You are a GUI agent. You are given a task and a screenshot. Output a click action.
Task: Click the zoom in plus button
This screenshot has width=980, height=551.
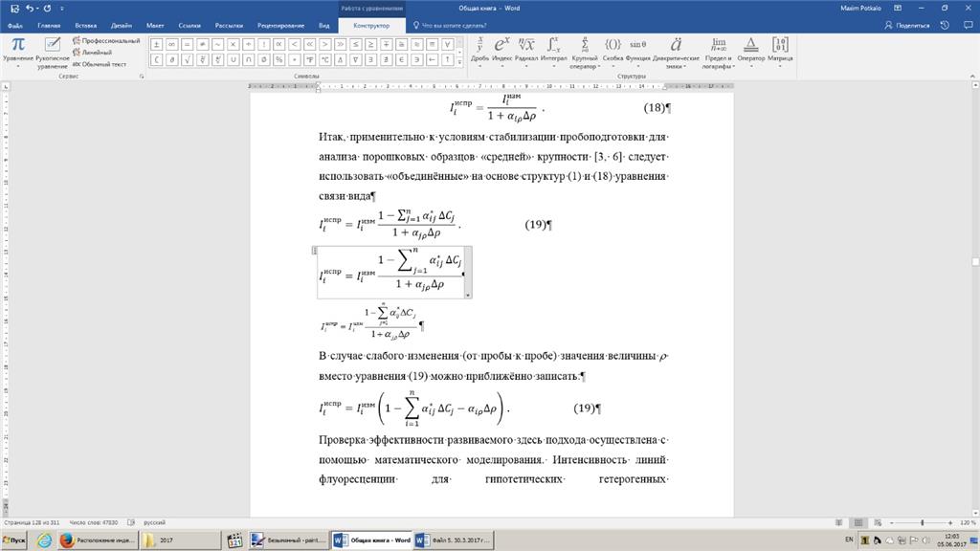tap(950, 522)
